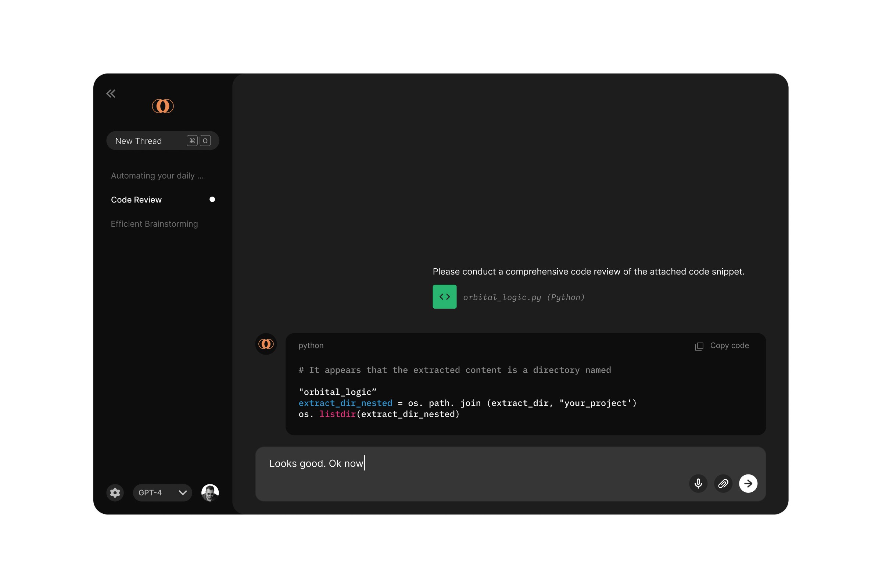Click white dot beside Code Review
The width and height of the screenshot is (882, 588).
[212, 199]
